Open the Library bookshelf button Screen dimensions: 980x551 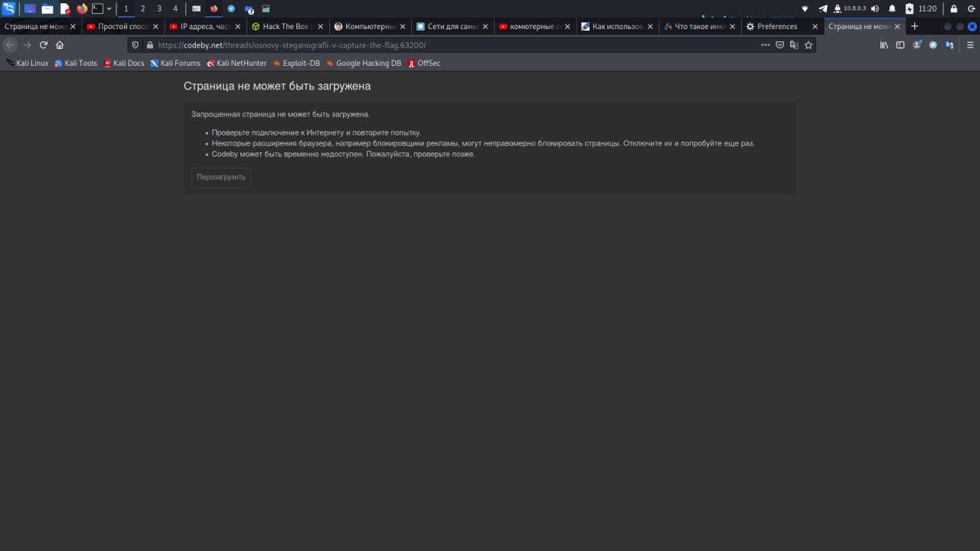coord(884,45)
